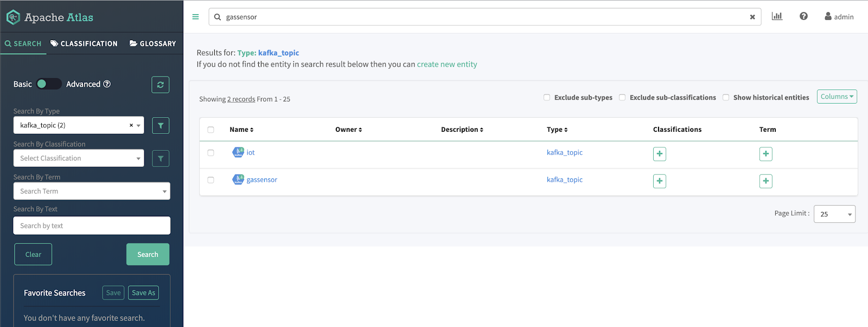Open the gassensor entity link

[x=262, y=179]
